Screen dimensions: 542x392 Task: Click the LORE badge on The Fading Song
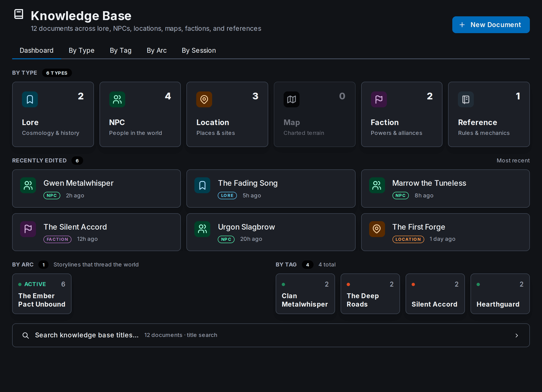227,196
